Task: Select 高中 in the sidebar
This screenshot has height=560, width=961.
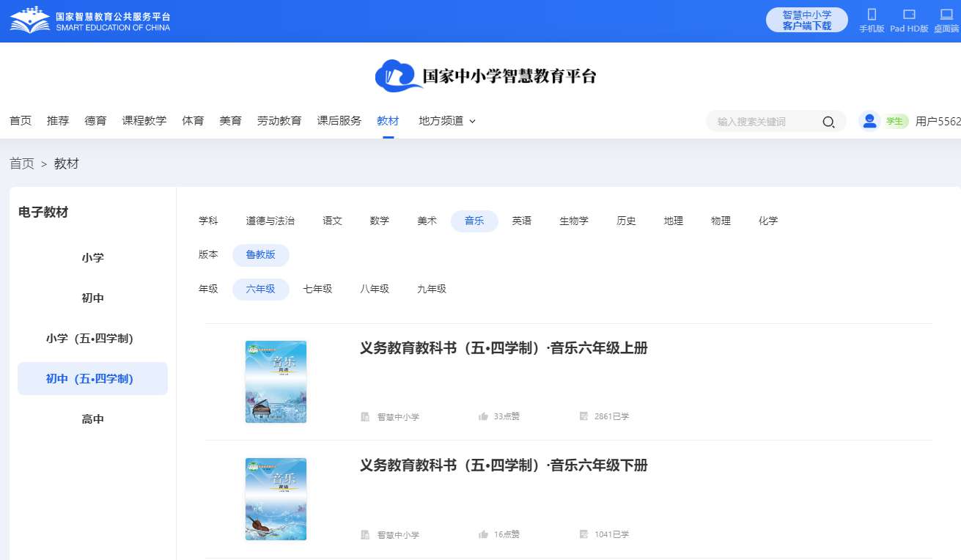Action: pyautogui.click(x=92, y=419)
